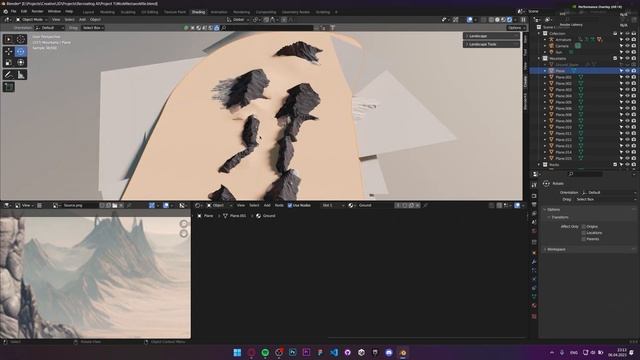Click the Sun light icon in outliner
Screen dimensions: 640x360
tap(551, 52)
